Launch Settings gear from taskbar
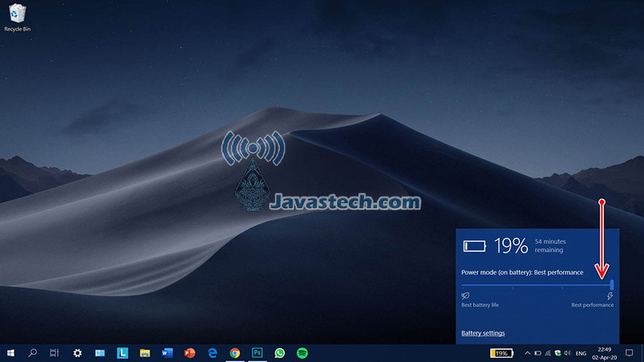Viewport: 644px width, 362px height. (77, 353)
